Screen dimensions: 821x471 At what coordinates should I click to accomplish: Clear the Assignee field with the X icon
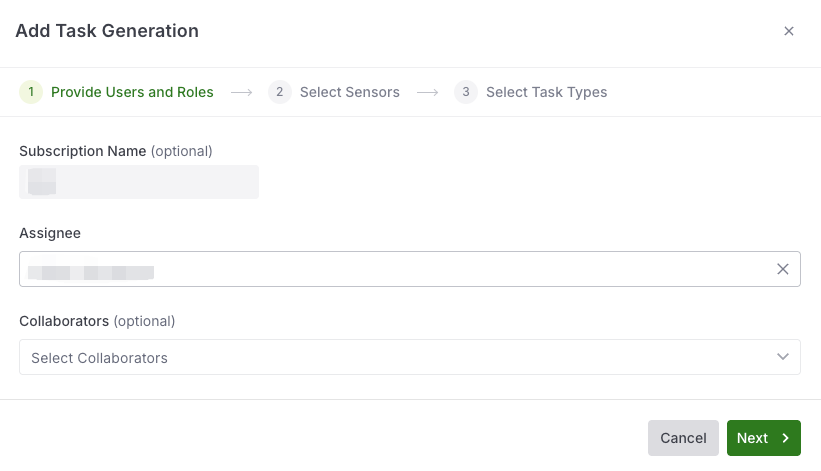[x=783, y=269]
